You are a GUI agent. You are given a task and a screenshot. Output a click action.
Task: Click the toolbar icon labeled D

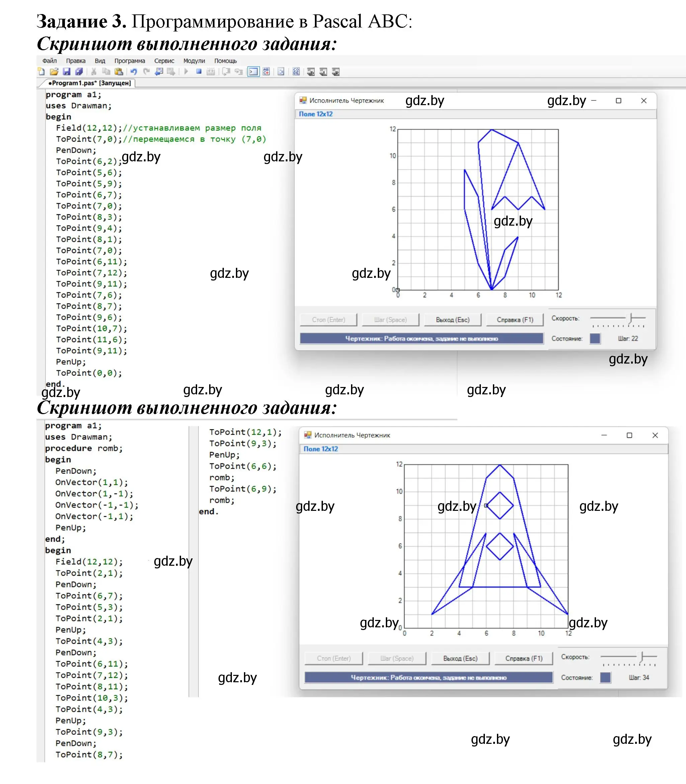(x=311, y=72)
